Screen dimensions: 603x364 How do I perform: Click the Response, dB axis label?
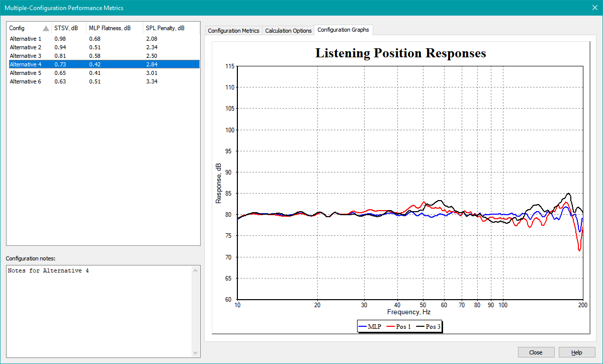coord(218,184)
